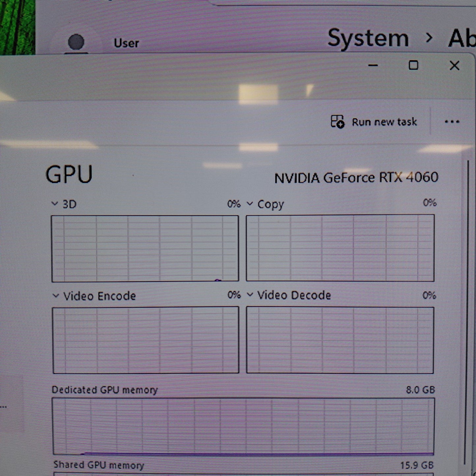Click the 0% value beside Copy
The height and width of the screenshot is (476, 476).
pyautogui.click(x=430, y=203)
